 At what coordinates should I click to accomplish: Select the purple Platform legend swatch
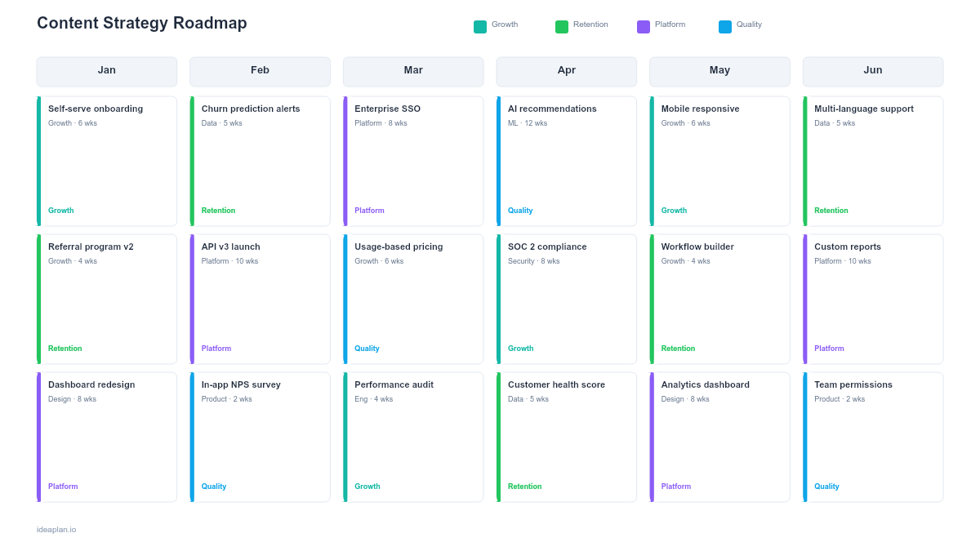pyautogui.click(x=642, y=26)
